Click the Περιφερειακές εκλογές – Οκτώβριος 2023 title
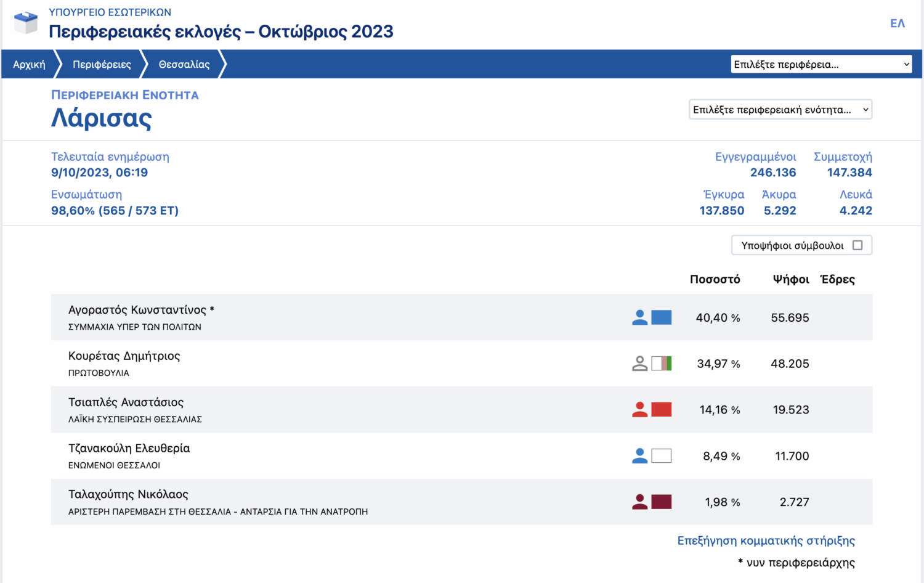Screen dimensions: 924x583 (x=221, y=31)
